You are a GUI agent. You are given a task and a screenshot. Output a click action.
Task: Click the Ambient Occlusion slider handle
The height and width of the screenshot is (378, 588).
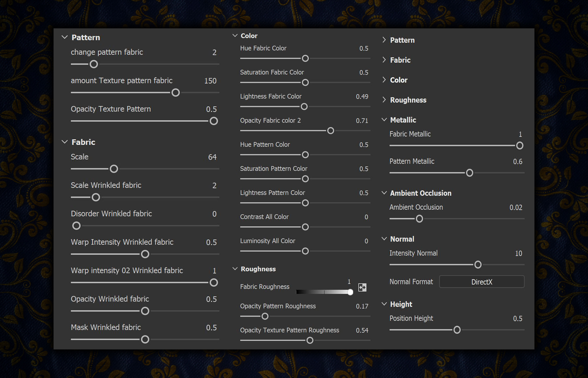[x=419, y=219]
